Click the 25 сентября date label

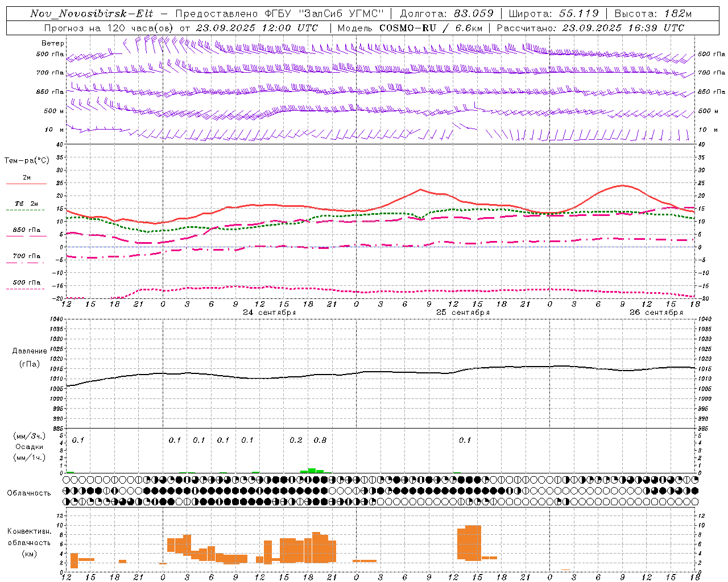click(x=462, y=313)
